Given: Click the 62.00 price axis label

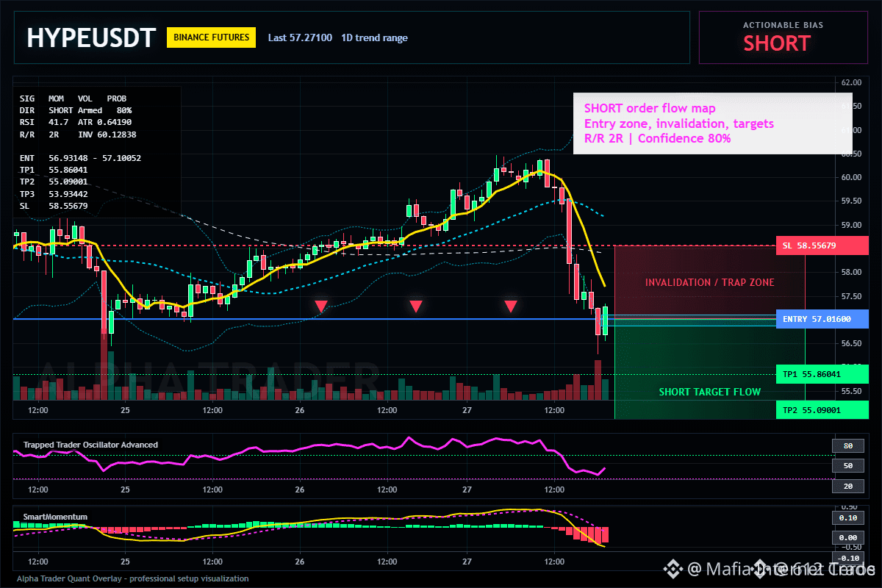Looking at the screenshot, I should [851, 82].
